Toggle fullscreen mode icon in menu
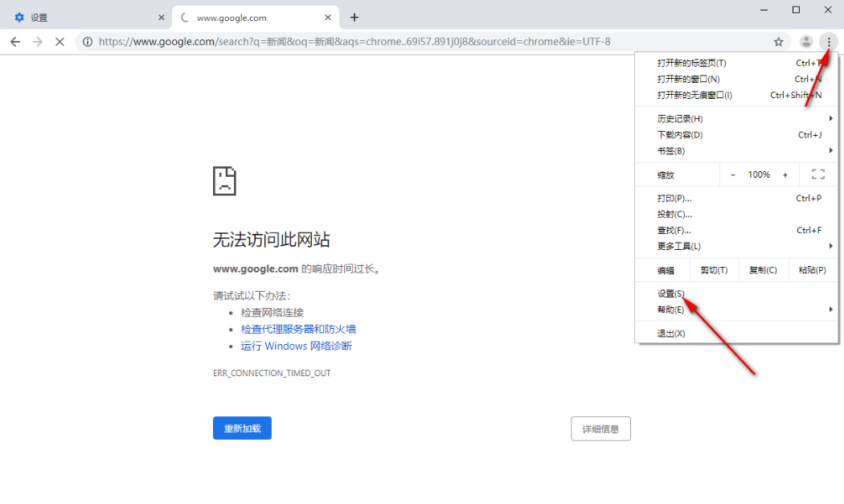844x504 pixels. point(818,174)
